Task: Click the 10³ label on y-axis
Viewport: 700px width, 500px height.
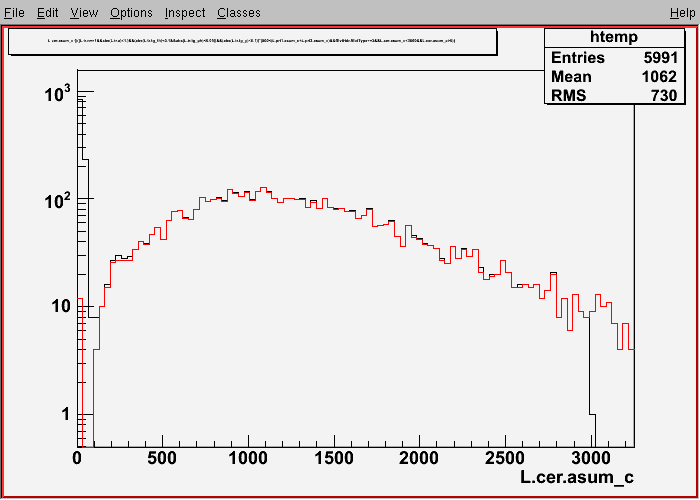Action: 58,93
